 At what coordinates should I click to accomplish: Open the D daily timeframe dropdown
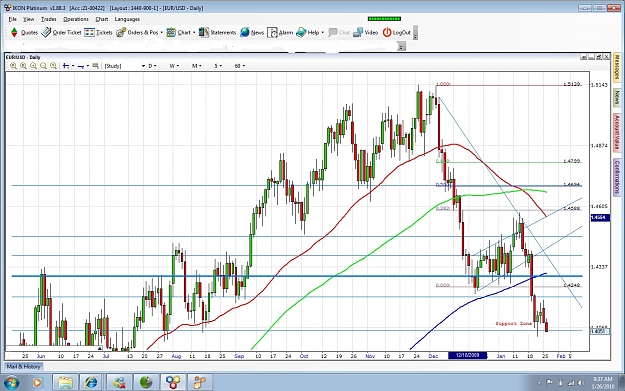pos(152,66)
